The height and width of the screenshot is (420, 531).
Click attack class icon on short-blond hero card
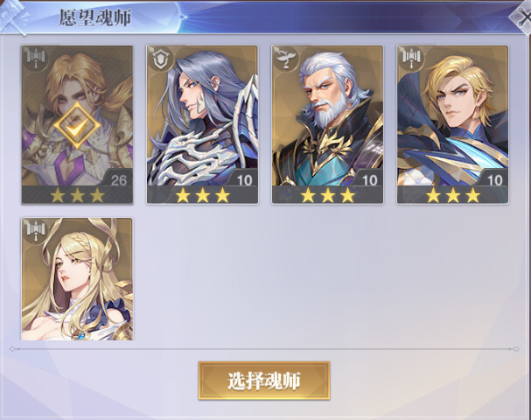pyautogui.click(x=411, y=59)
